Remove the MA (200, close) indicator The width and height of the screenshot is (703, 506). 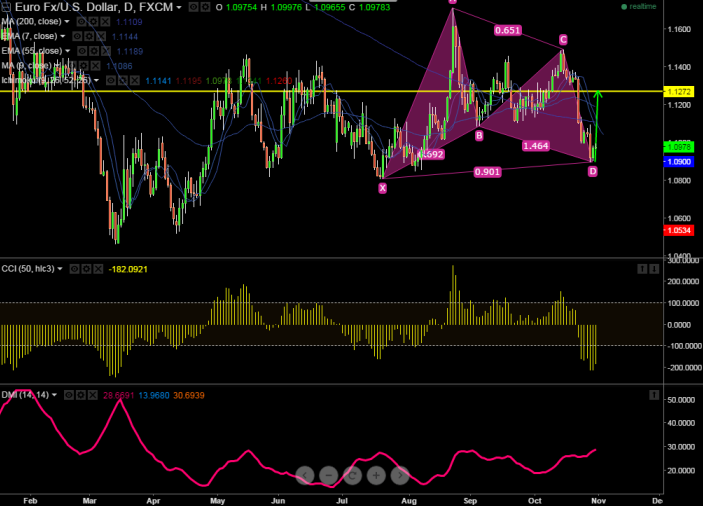point(105,22)
